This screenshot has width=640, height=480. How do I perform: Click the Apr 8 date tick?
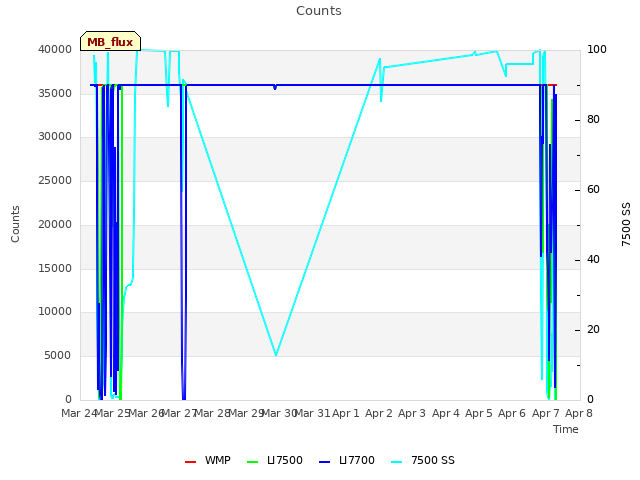[579, 413]
